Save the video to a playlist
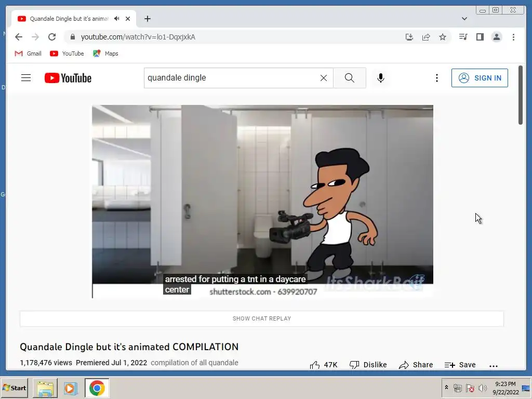The width and height of the screenshot is (532, 399). pos(460,365)
